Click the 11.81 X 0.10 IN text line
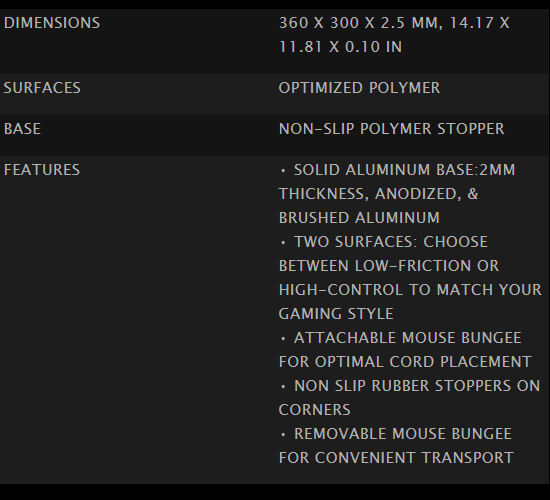The width and height of the screenshot is (550, 500). pyautogui.click(x=340, y=47)
